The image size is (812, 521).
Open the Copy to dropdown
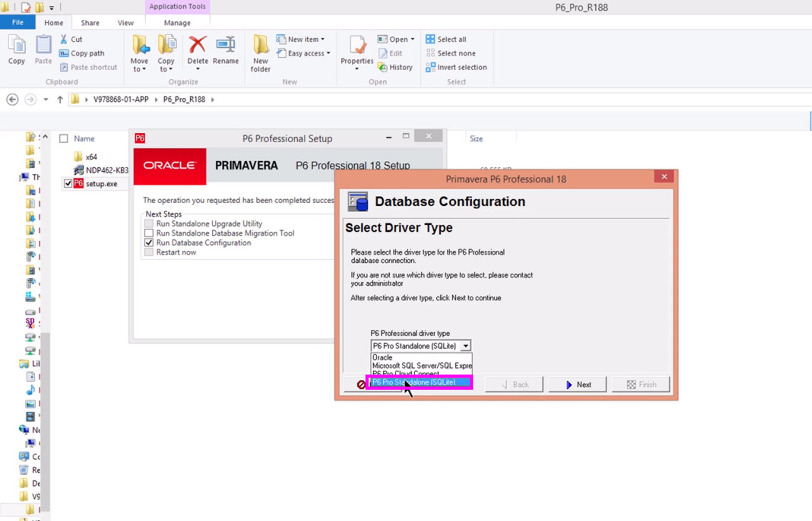(x=166, y=53)
